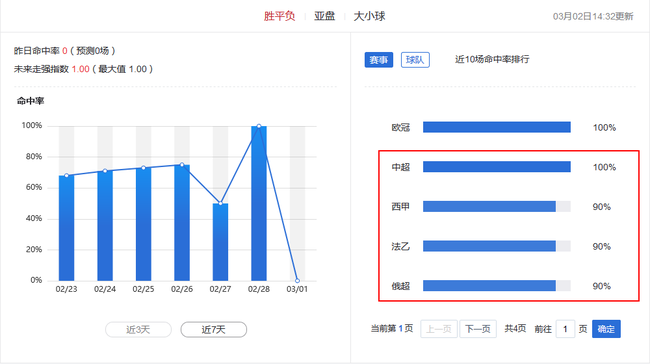Click the 西甲 league label
Screen dimensions: 650x364
tap(401, 207)
